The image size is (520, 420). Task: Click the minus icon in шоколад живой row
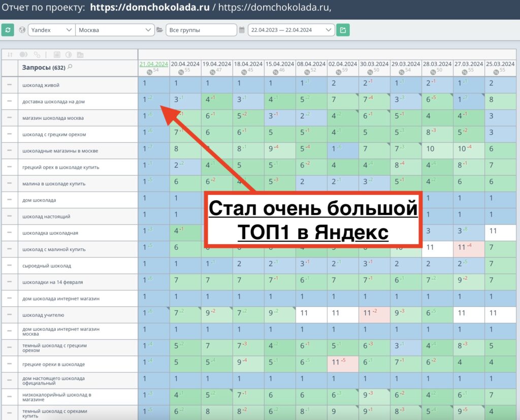coord(10,85)
